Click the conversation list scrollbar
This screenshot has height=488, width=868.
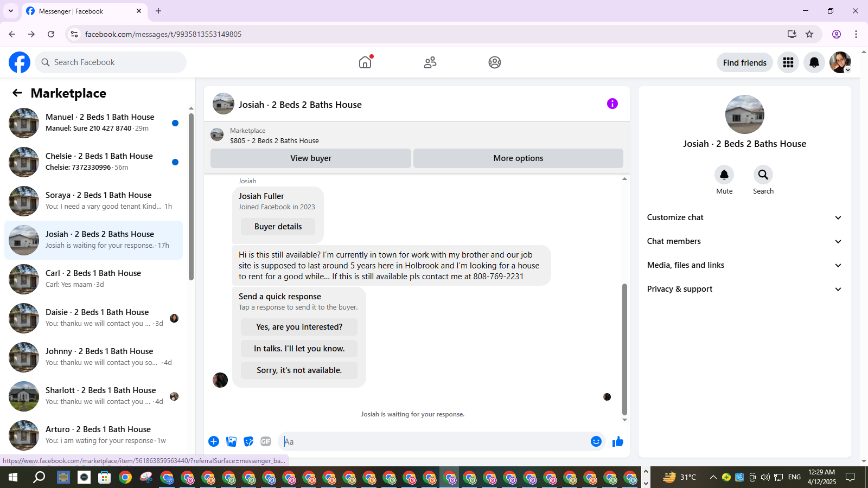click(x=191, y=196)
